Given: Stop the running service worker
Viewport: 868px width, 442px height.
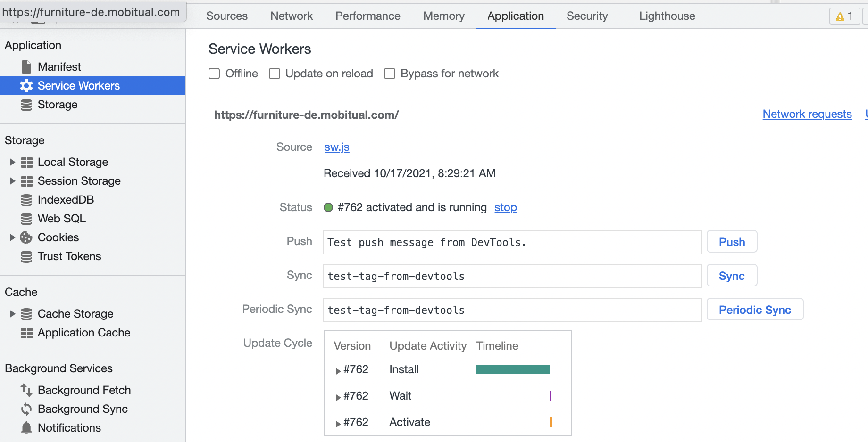Looking at the screenshot, I should tap(505, 207).
